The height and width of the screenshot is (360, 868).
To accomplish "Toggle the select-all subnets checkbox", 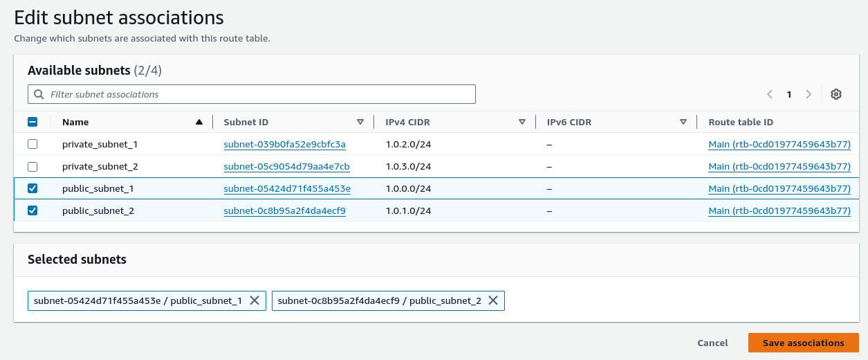I will [33, 122].
